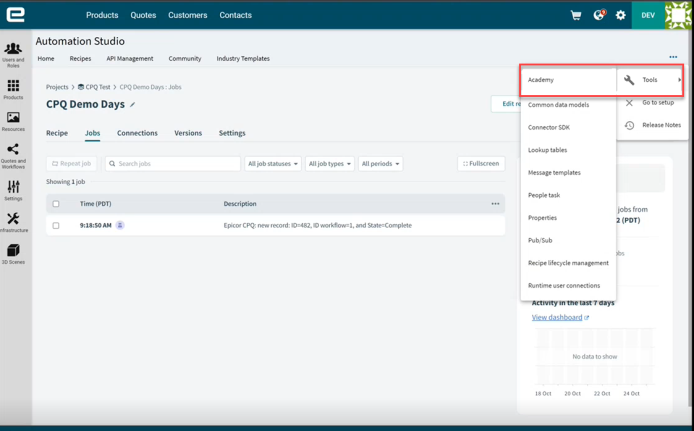Click Projects in the breadcrumb

tap(57, 87)
